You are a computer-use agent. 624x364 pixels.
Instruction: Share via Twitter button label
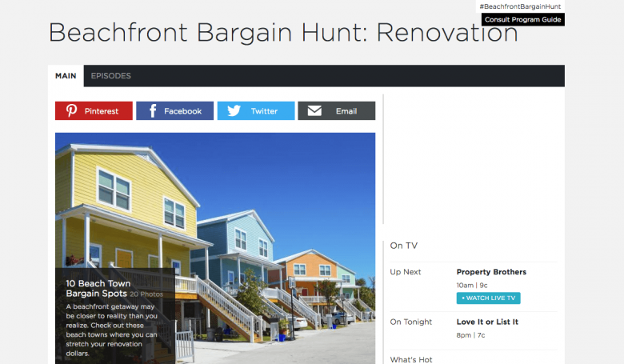coord(264,111)
